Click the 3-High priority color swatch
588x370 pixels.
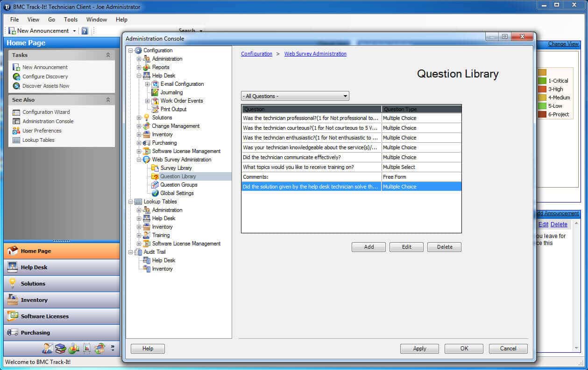[542, 89]
